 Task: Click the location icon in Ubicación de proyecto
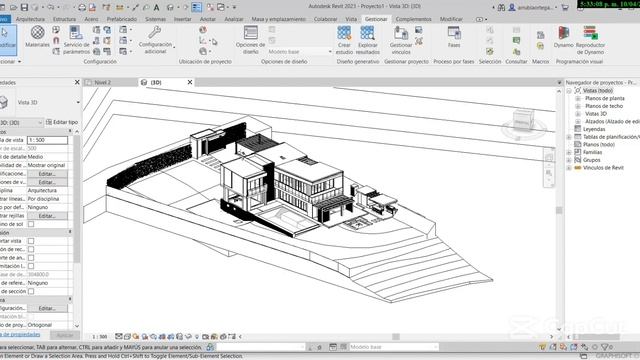[203, 30]
